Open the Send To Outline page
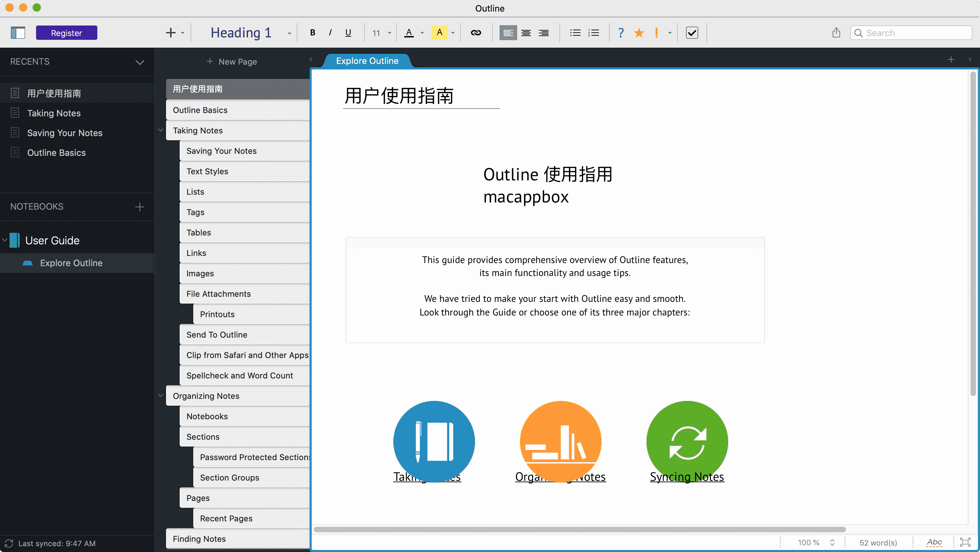This screenshot has width=980, height=552. (x=245, y=335)
